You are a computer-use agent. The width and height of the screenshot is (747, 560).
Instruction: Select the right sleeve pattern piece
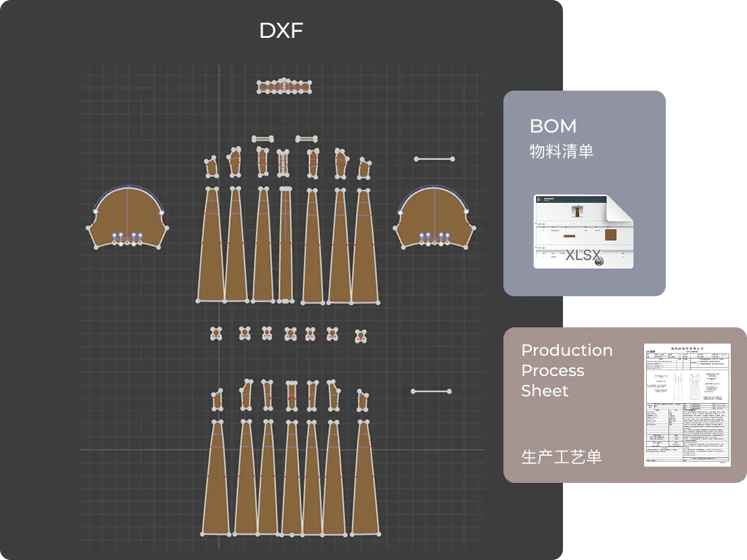(x=434, y=217)
